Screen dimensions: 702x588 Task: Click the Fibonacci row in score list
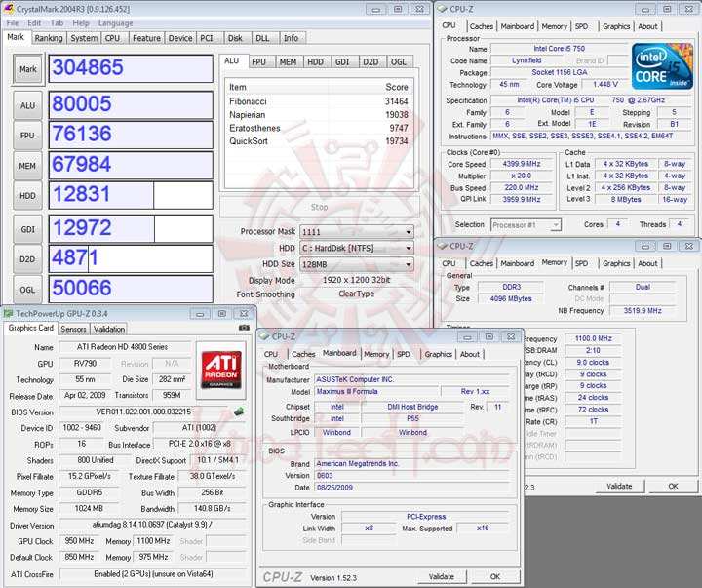click(318, 101)
